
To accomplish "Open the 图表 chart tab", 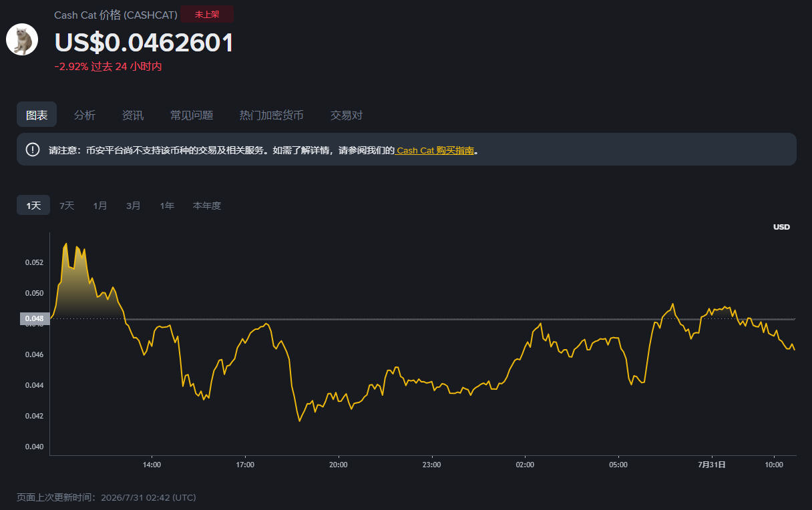I will point(37,115).
